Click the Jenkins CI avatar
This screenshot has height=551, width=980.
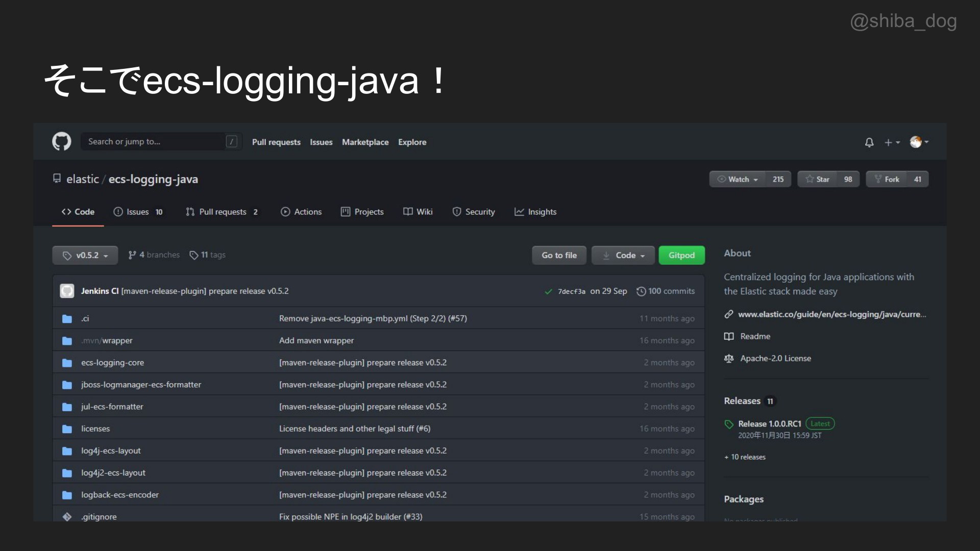click(x=67, y=291)
